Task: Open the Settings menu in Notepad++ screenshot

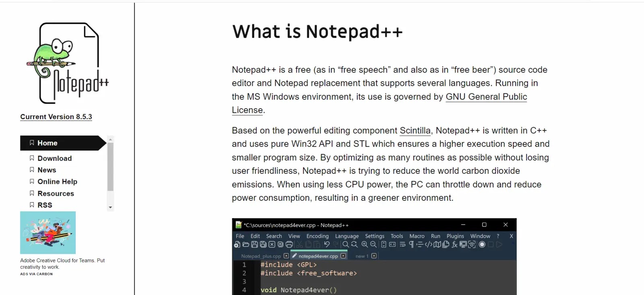Action: point(375,236)
